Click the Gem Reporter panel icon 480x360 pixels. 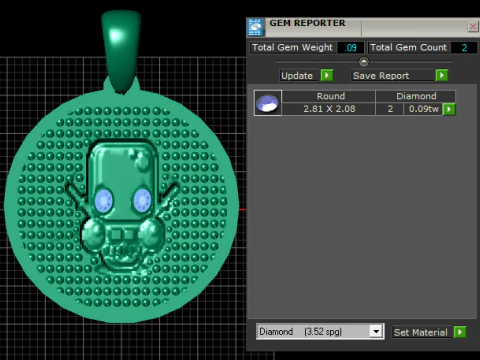[256, 27]
